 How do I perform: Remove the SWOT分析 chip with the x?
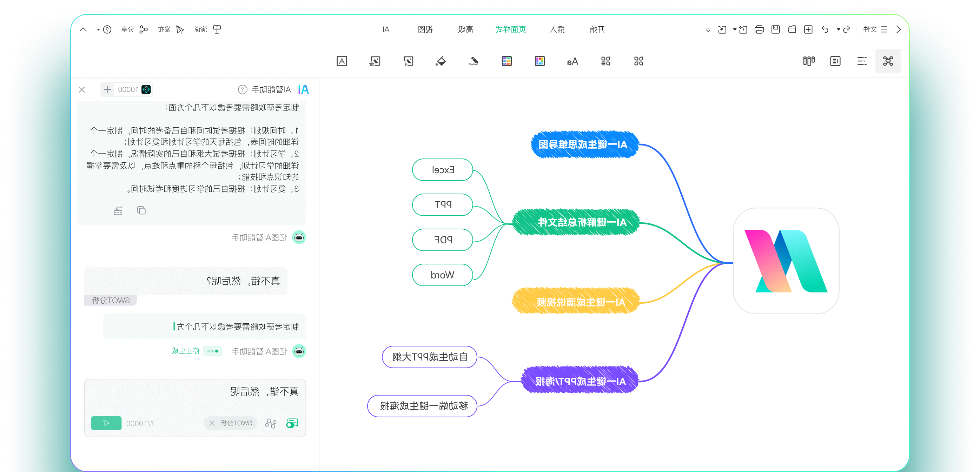[x=212, y=423]
